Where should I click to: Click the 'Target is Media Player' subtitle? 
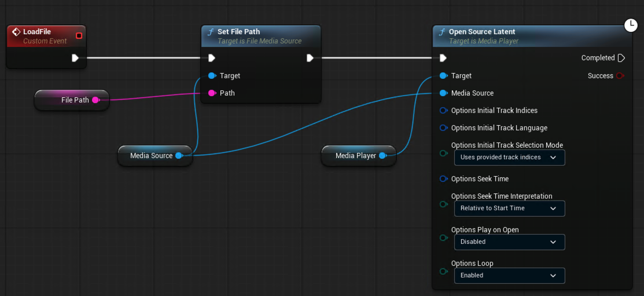[x=484, y=41]
